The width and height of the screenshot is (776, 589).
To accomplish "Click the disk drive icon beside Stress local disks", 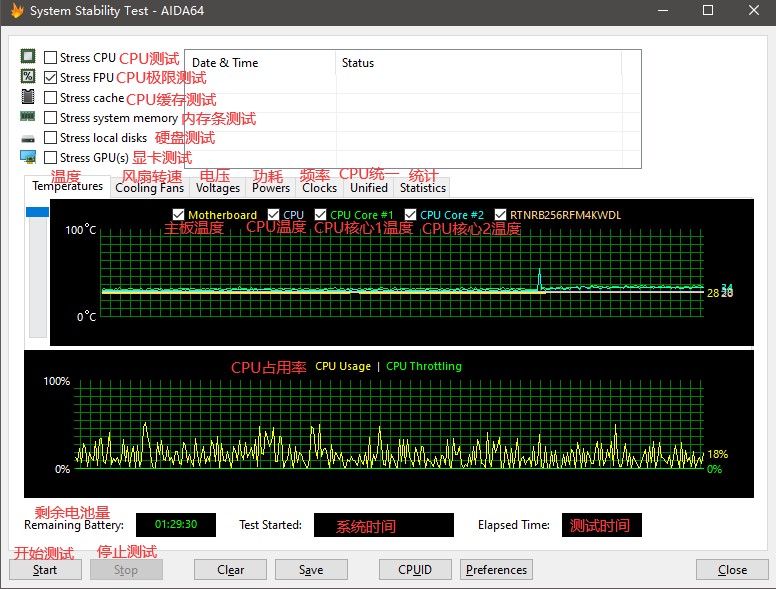I will pyautogui.click(x=28, y=138).
